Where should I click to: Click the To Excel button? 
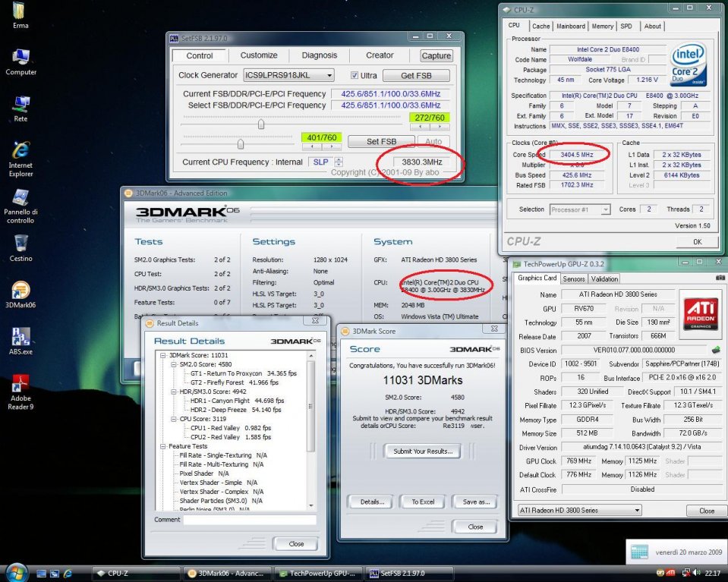(x=423, y=502)
